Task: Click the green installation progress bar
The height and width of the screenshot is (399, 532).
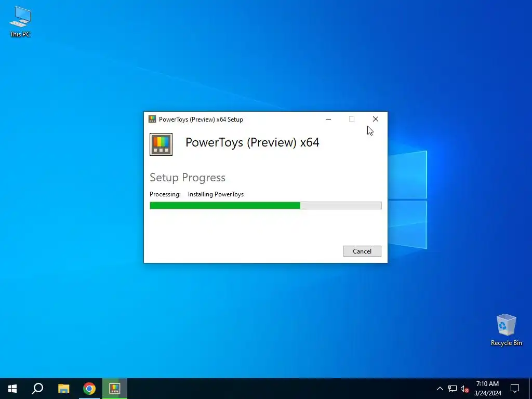Action: point(265,205)
